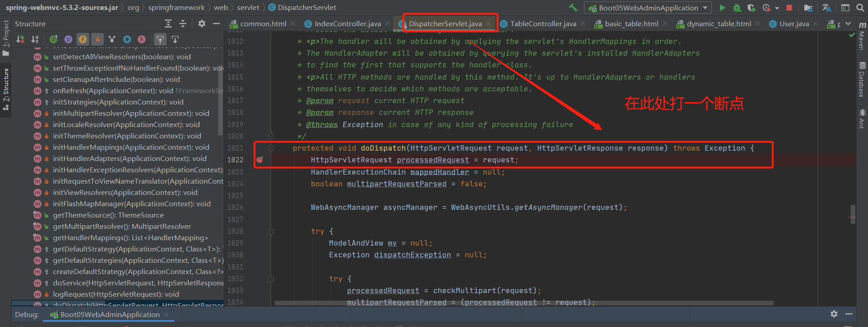Collapse the try block fold marker on line 1028

tap(271, 231)
